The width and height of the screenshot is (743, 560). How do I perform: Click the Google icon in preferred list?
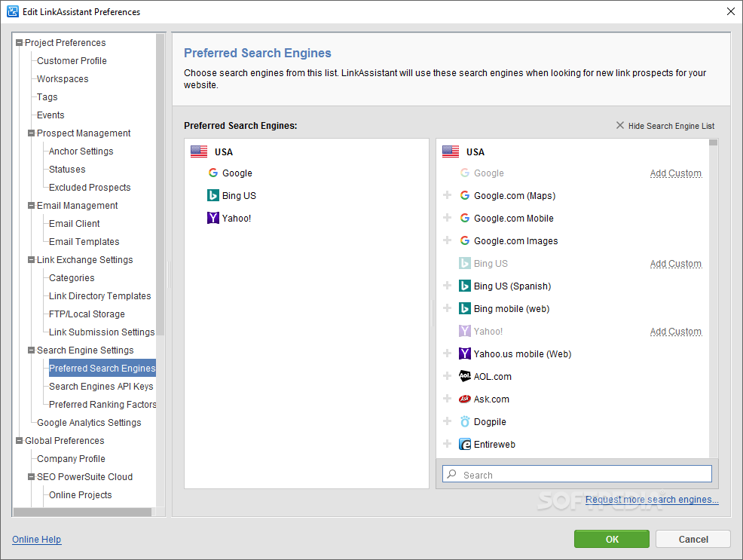tap(213, 173)
